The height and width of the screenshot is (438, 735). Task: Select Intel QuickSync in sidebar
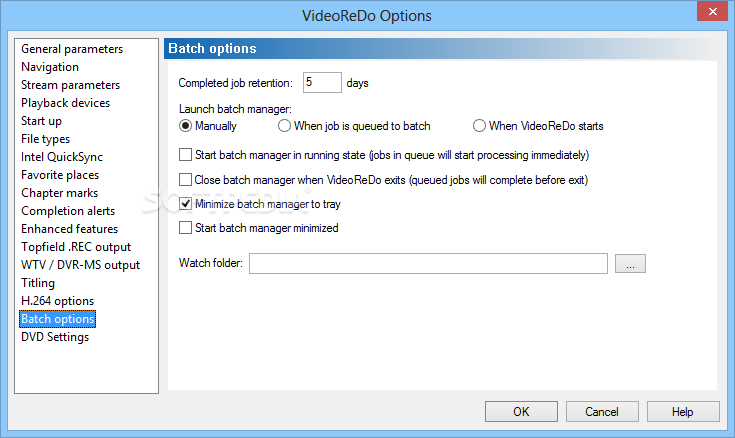62,157
